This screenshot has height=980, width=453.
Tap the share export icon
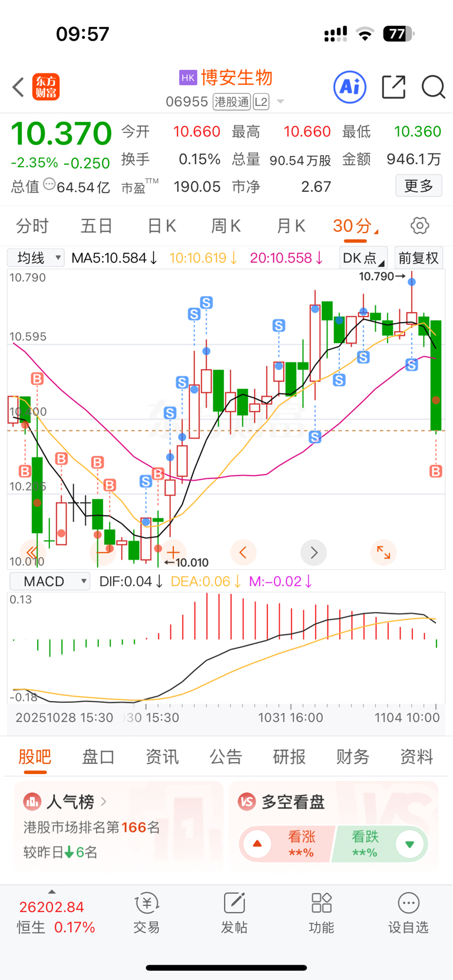point(394,87)
